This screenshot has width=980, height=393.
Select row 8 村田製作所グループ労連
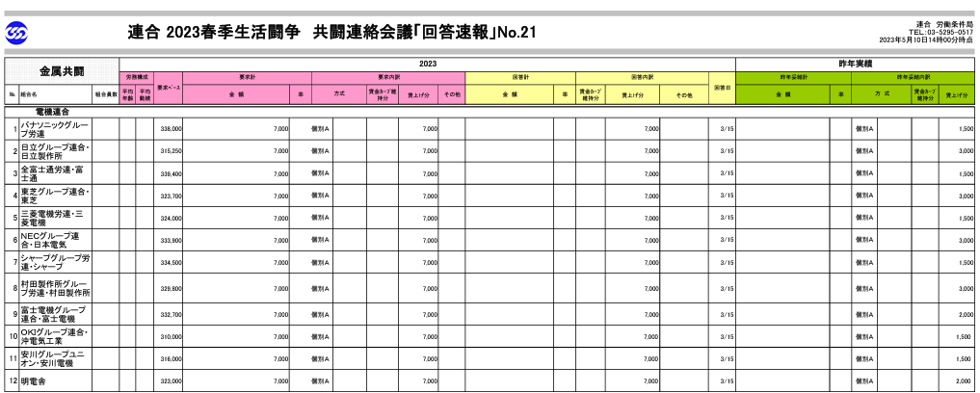tap(490, 288)
